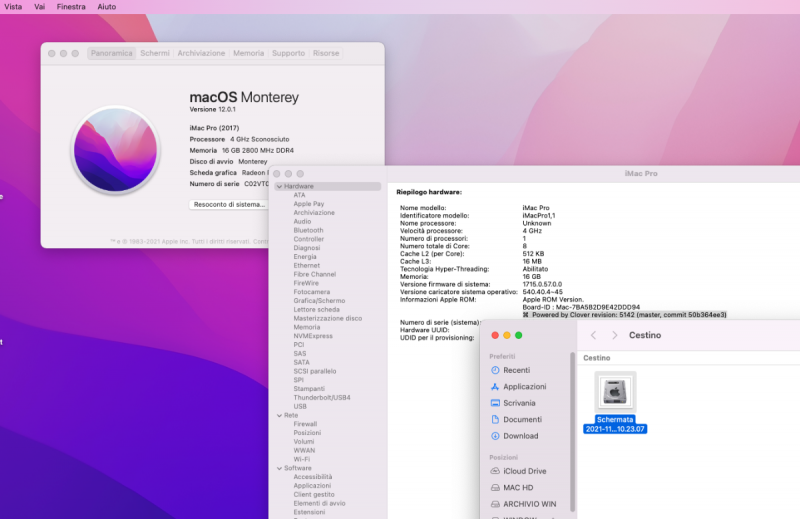
Task: Go to Documenti folder in sidebar
Action: click(x=522, y=419)
